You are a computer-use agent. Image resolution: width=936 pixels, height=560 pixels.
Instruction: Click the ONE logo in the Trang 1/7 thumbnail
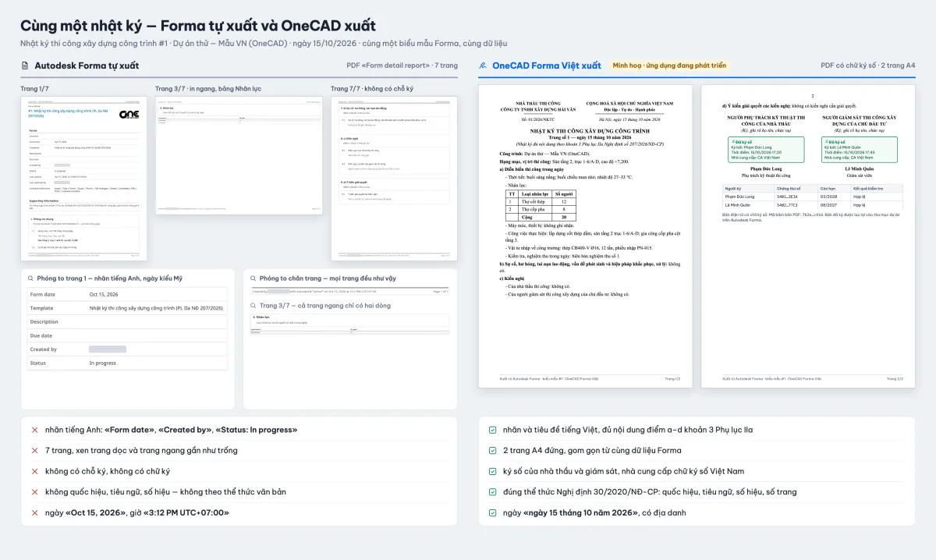pyautogui.click(x=129, y=114)
